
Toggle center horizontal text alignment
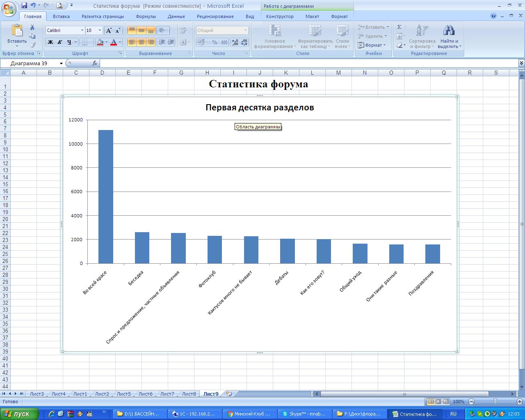[141, 42]
